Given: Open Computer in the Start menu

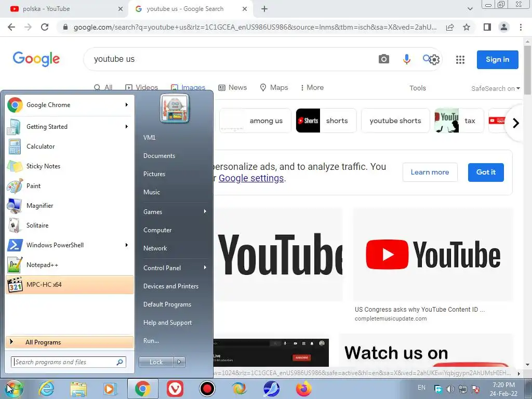Looking at the screenshot, I should 157,230.
